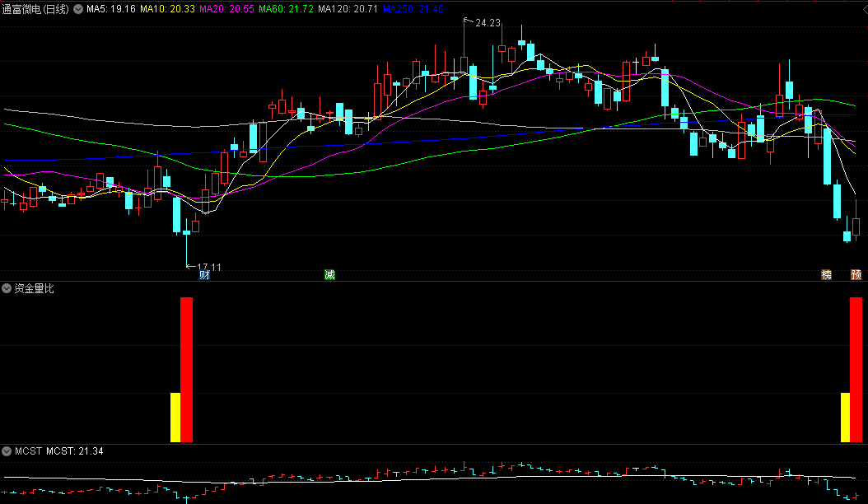Screen dimensions: 868x504
Task: Click the tall red bar at far right of 资金量比
Action: tap(856, 370)
